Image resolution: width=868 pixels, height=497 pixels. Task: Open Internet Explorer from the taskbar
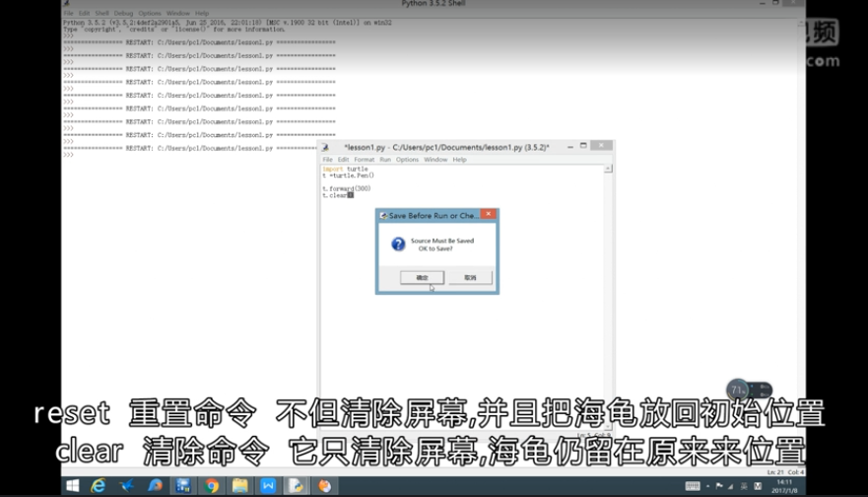click(x=98, y=486)
